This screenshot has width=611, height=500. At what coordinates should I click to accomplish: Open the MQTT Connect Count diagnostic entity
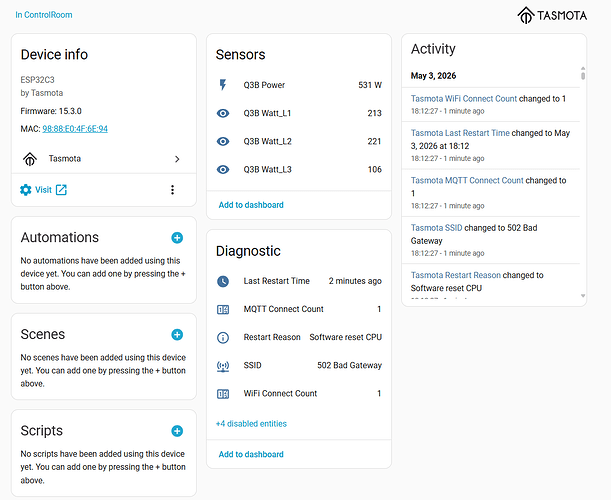pos(299,309)
